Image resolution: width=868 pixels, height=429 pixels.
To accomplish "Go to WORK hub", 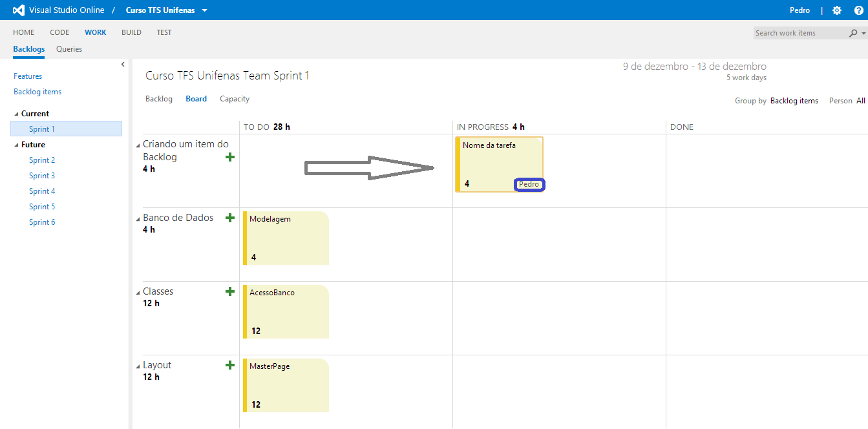I will pyautogui.click(x=96, y=32).
